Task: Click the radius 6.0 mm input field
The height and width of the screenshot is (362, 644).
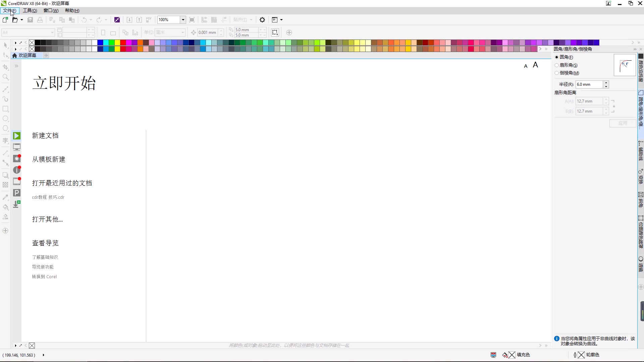Action: tap(589, 84)
